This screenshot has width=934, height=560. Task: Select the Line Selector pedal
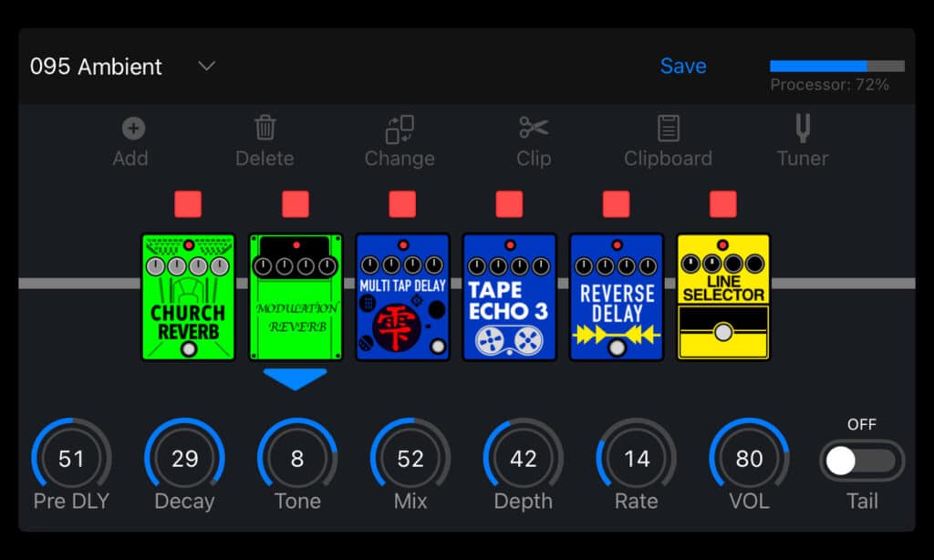[x=723, y=296]
